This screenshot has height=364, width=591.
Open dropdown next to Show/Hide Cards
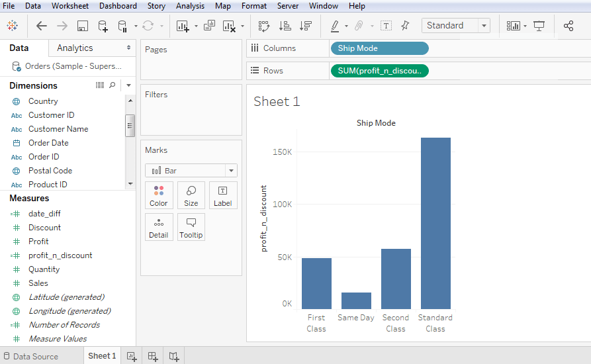(525, 26)
